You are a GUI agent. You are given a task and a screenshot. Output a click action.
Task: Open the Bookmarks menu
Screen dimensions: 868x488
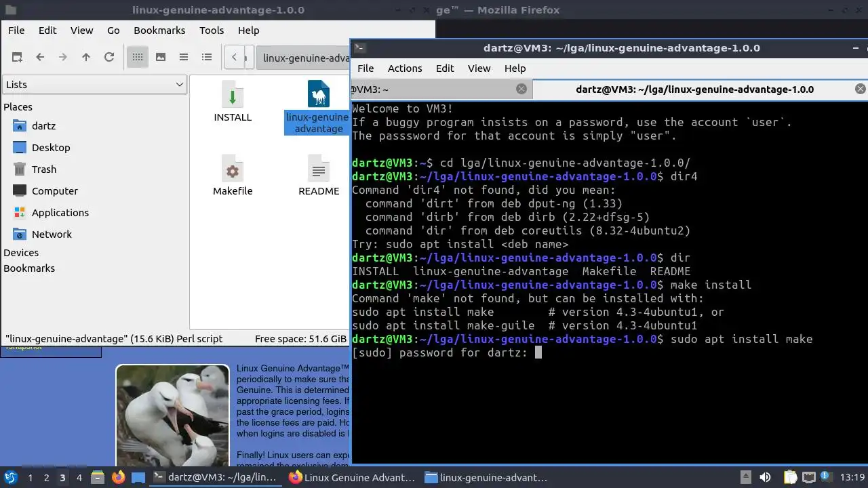[159, 30]
